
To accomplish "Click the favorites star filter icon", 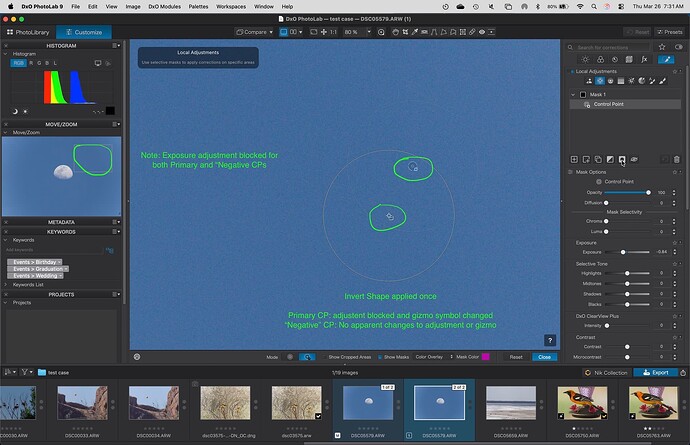I will coord(662,47).
